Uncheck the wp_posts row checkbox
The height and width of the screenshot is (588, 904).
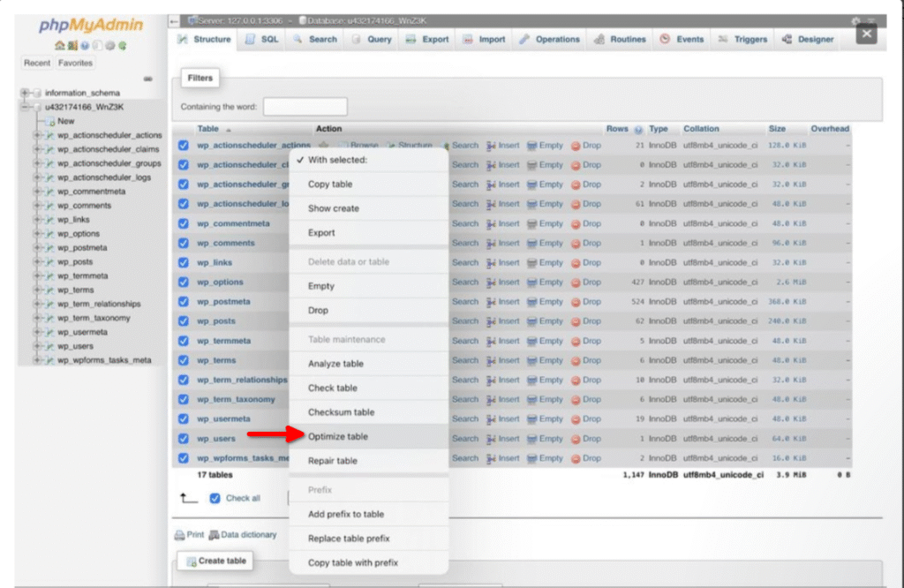184,321
